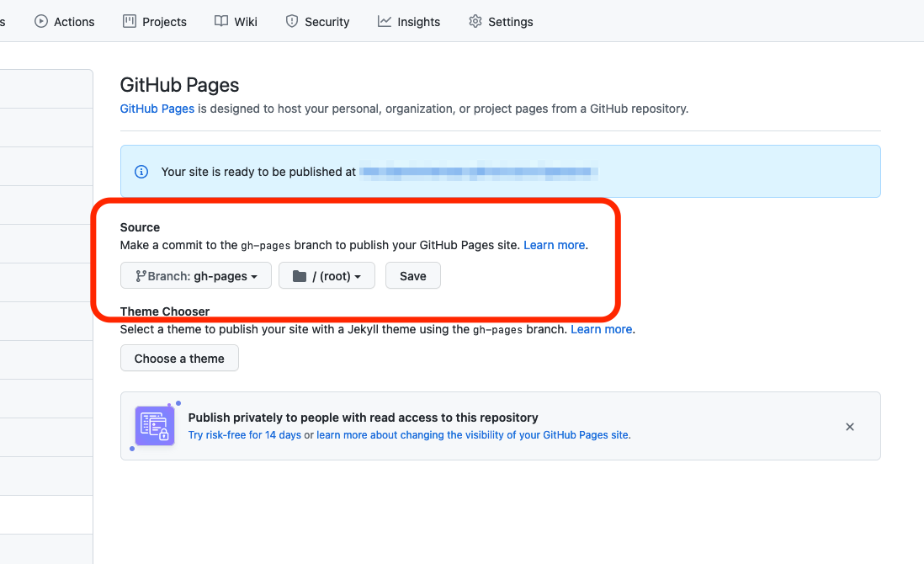The image size is (924, 564).
Task: Expand the / (root) folder dropdown
Action: coord(327,276)
